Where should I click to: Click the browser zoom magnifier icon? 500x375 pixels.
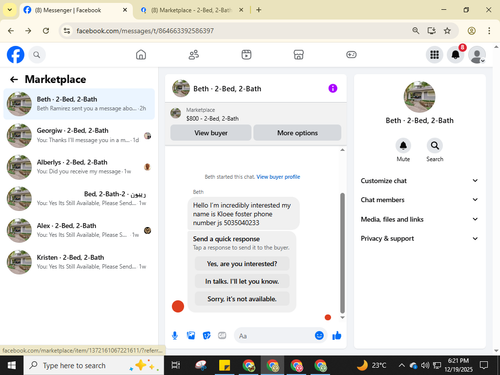[416, 31]
